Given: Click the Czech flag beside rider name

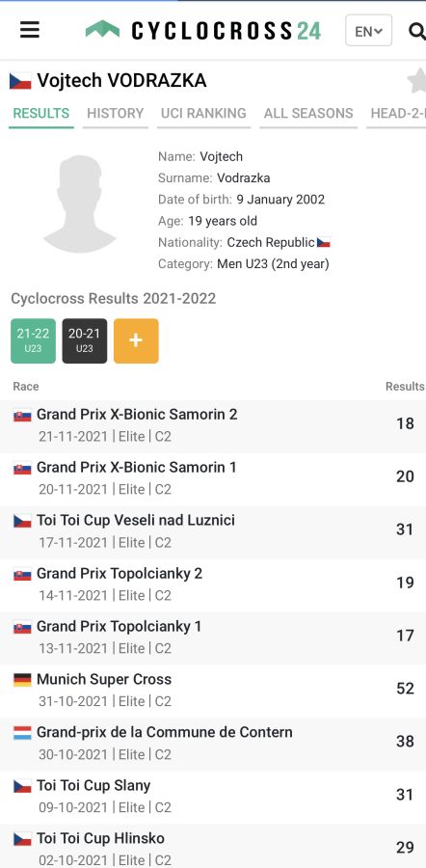Looking at the screenshot, I should click(20, 81).
